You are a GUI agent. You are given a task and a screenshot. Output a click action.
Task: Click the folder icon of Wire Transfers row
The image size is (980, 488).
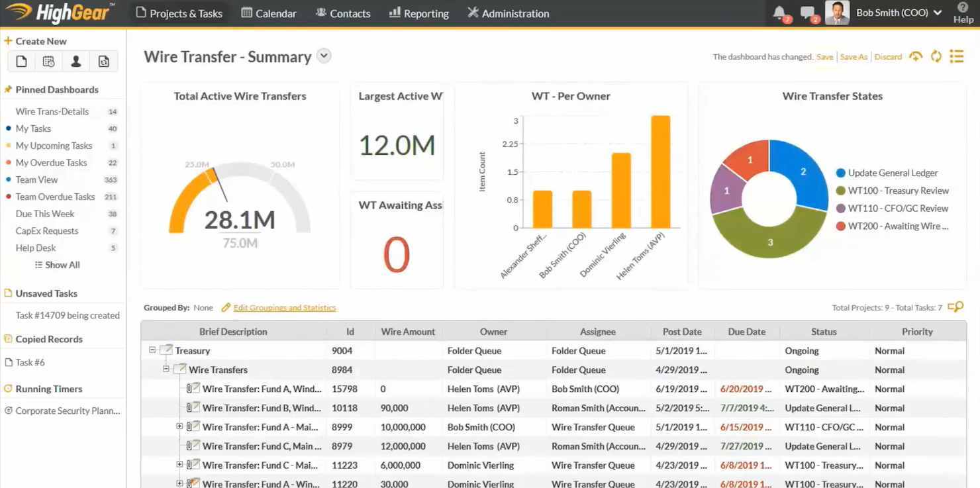click(179, 369)
